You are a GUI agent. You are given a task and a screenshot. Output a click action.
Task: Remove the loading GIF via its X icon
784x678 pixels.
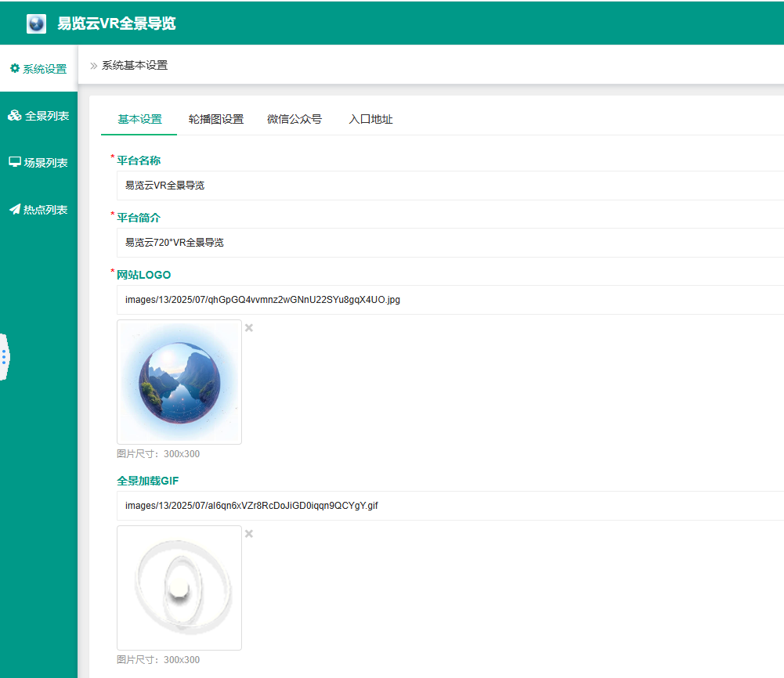pyautogui.click(x=248, y=533)
